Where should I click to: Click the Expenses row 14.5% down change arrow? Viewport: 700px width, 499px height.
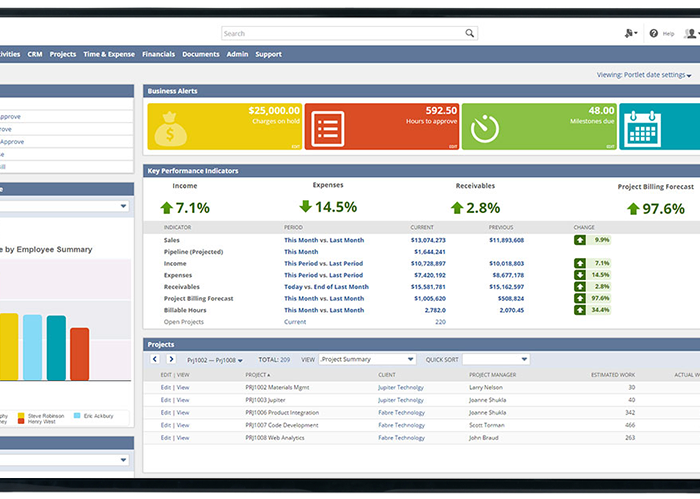580,275
